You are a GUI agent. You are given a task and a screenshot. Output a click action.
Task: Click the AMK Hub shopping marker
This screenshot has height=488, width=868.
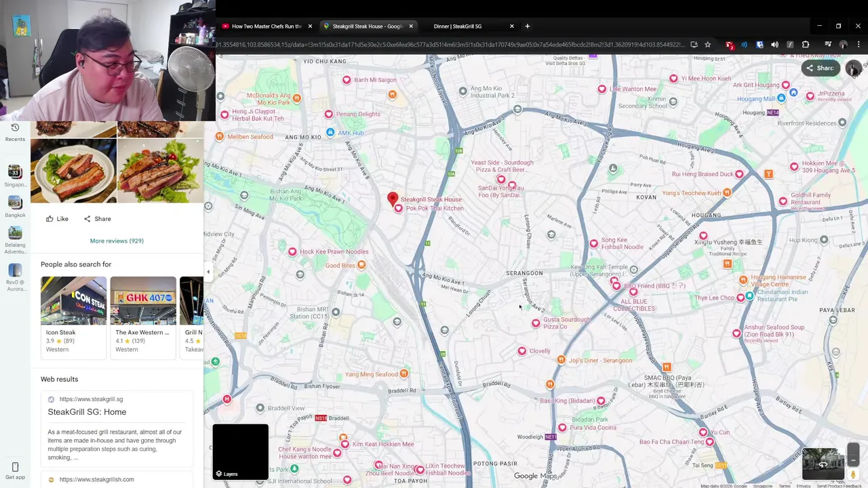pyautogui.click(x=330, y=132)
